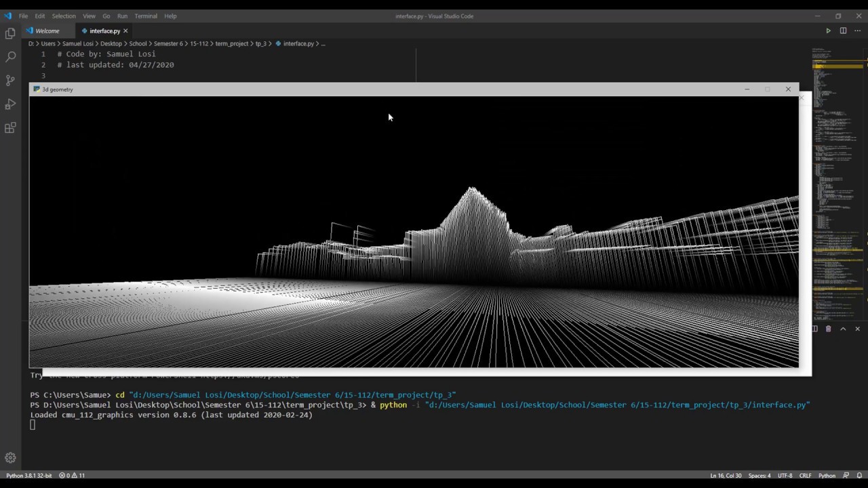Viewport: 868px width, 488px height.
Task: Click the notifications bell in status bar
Action: coord(859,476)
